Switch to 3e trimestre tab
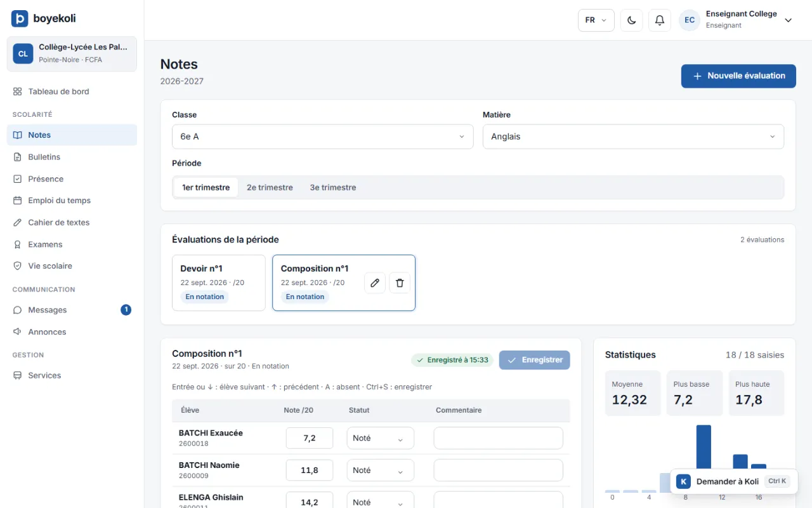 tap(333, 187)
